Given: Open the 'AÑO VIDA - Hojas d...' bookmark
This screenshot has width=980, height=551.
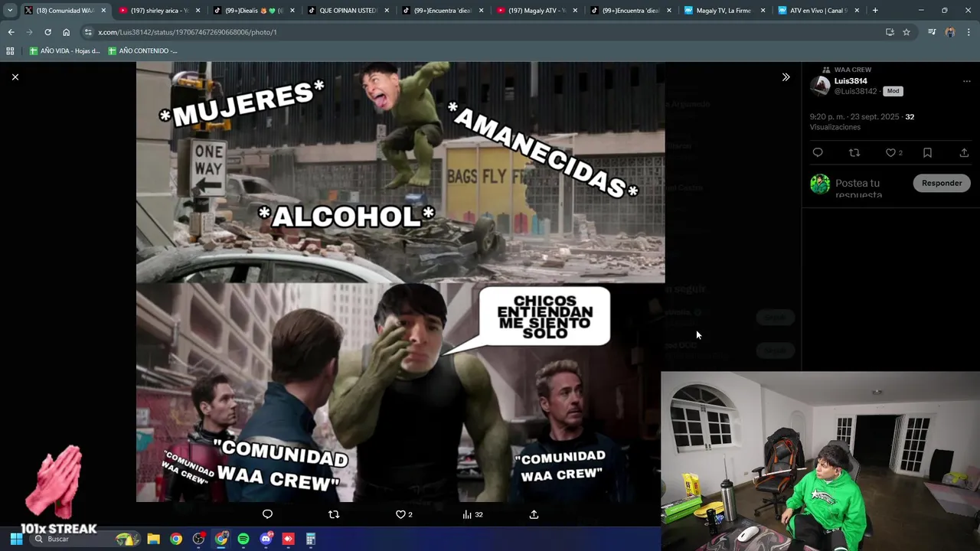Looking at the screenshot, I should click(x=64, y=51).
